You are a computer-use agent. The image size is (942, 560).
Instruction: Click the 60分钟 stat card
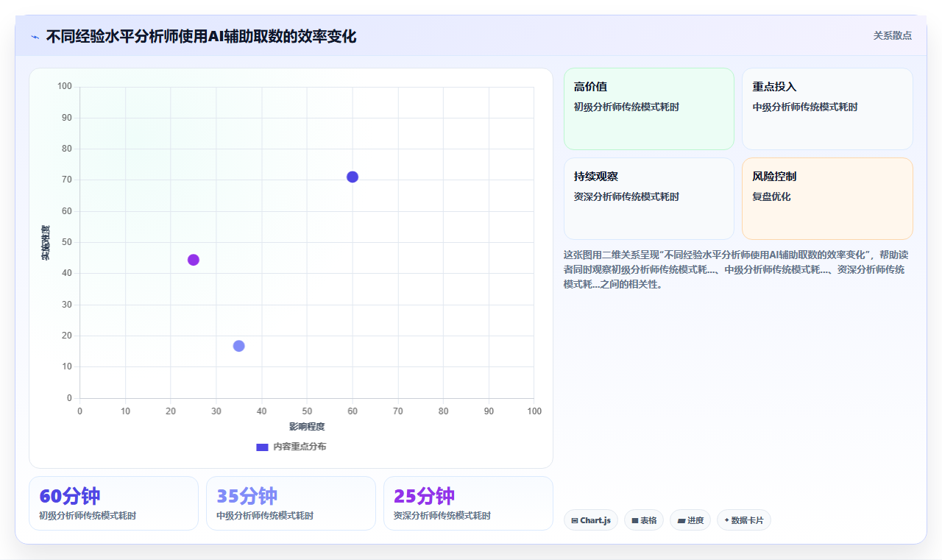113,503
